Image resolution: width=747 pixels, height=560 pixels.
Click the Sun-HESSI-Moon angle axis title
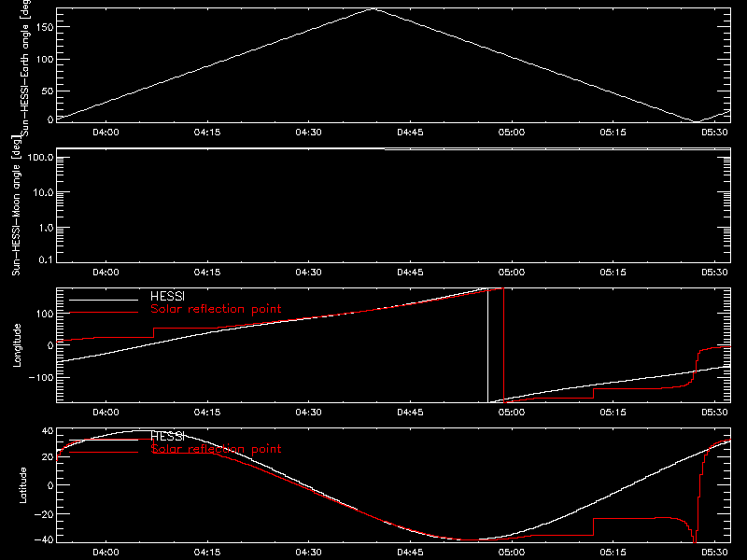tap(16, 205)
